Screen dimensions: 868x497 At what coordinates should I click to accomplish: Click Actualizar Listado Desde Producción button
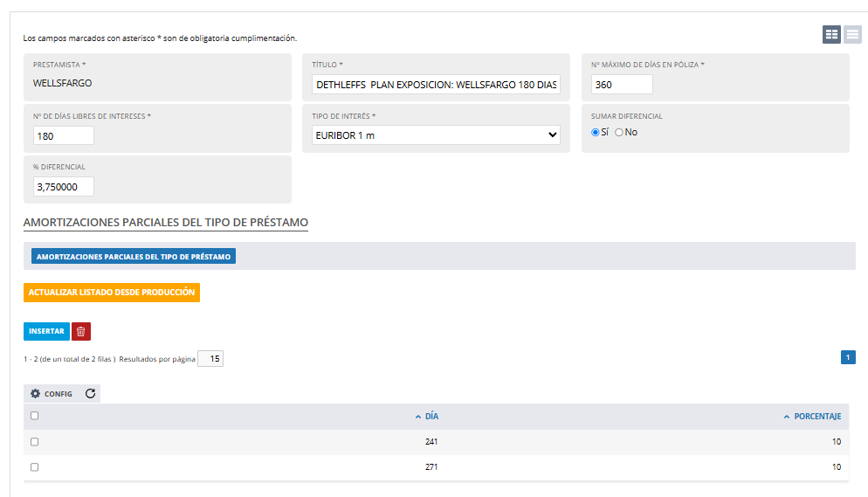coord(112,293)
